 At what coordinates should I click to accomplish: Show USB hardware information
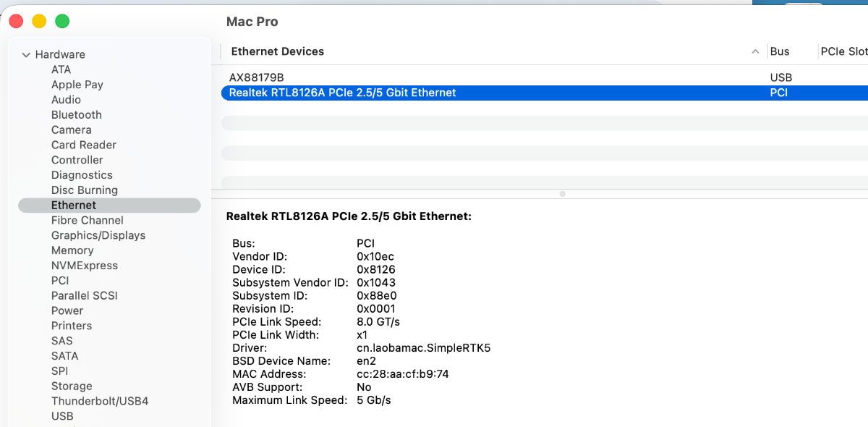click(x=62, y=416)
